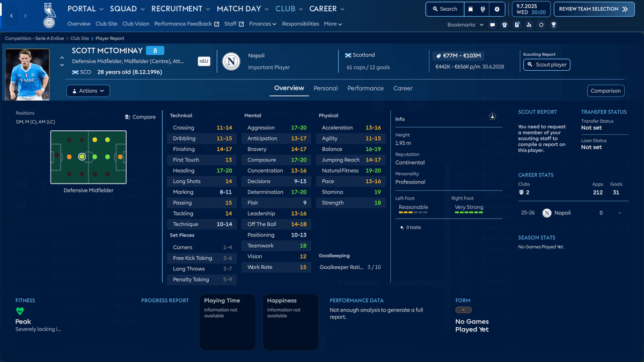Open Staff external link

234,24
